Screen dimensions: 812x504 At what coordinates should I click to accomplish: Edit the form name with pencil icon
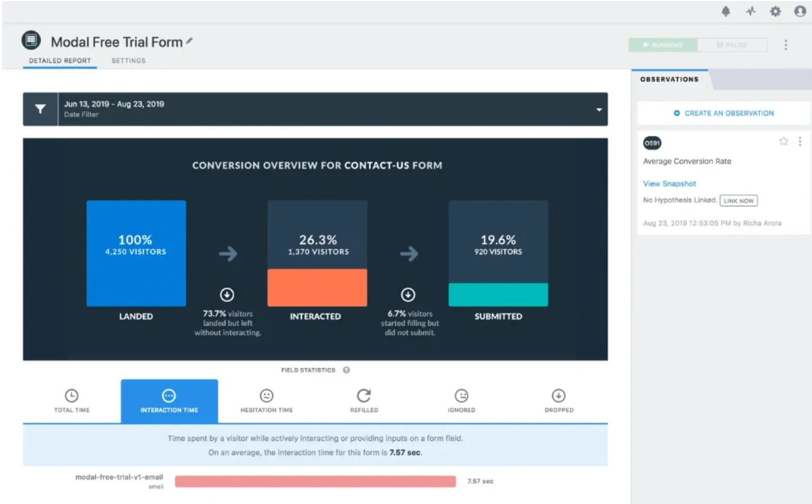click(x=189, y=41)
